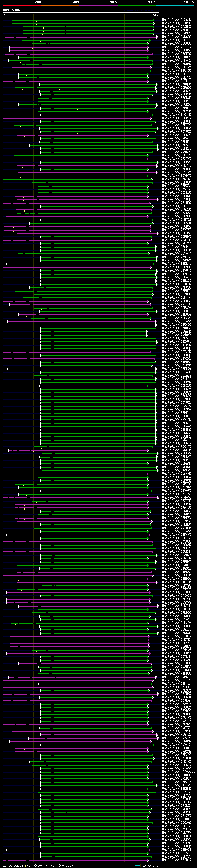This screenshot has width=197, height=868.
Task: Select hit label UniRef100_C9ARH2
Action: (177, 504)
